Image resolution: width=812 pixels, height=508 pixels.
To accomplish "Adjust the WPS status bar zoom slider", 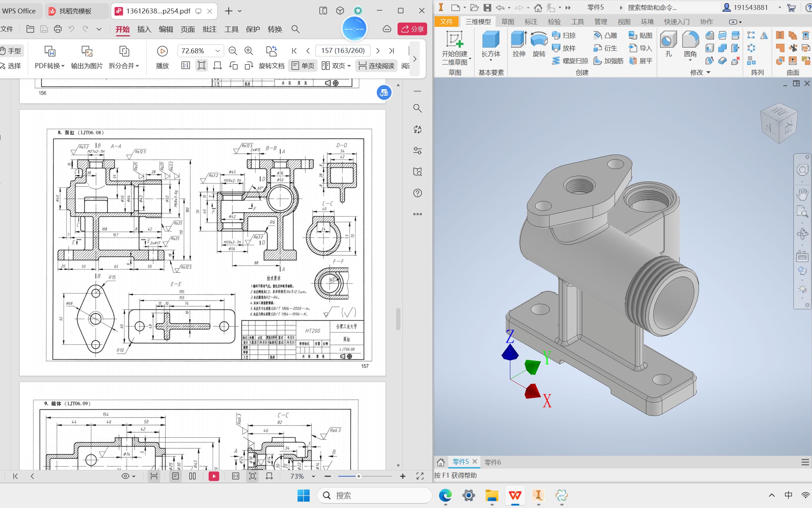I will pos(358,476).
